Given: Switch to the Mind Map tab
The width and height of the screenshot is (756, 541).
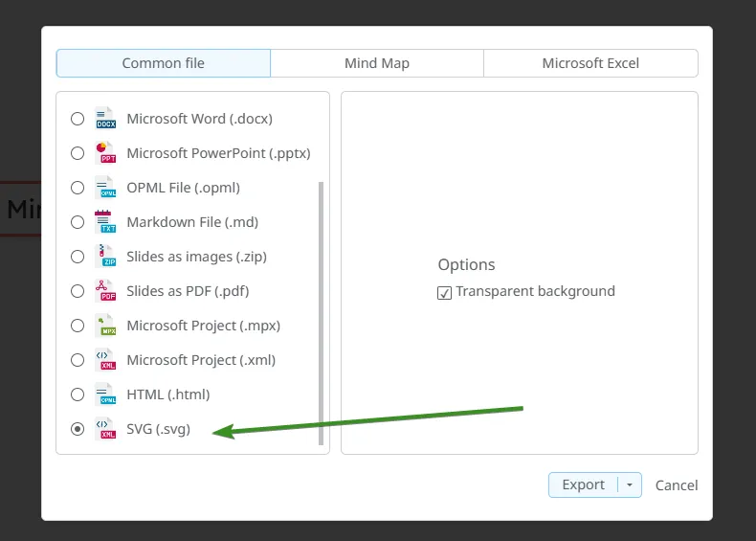Looking at the screenshot, I should coord(377,63).
